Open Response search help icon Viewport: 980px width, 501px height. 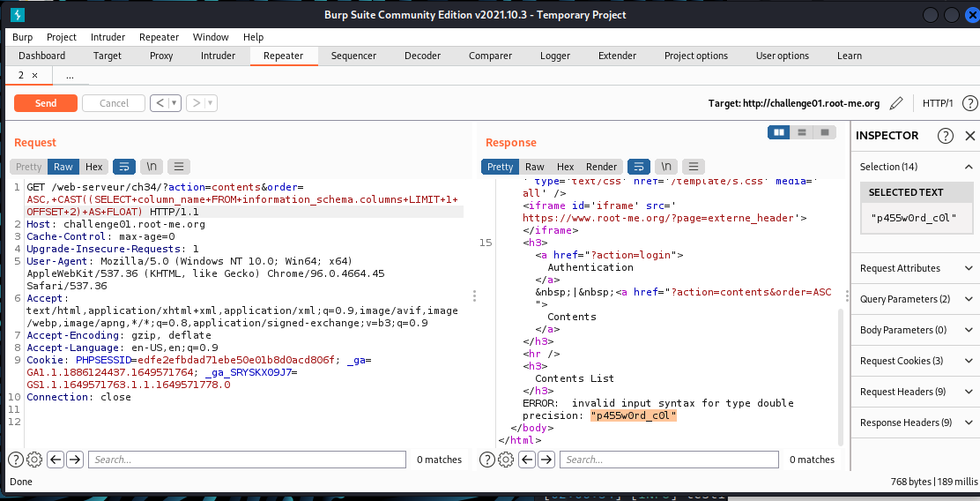[x=487, y=460]
